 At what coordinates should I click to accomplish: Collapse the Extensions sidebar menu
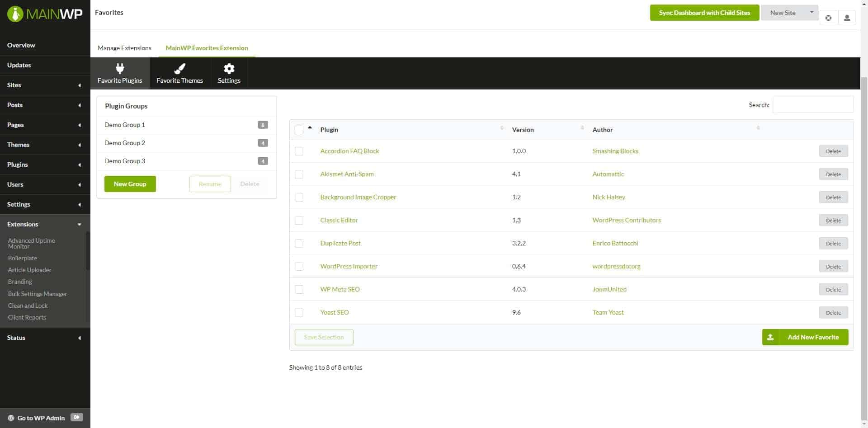45,224
